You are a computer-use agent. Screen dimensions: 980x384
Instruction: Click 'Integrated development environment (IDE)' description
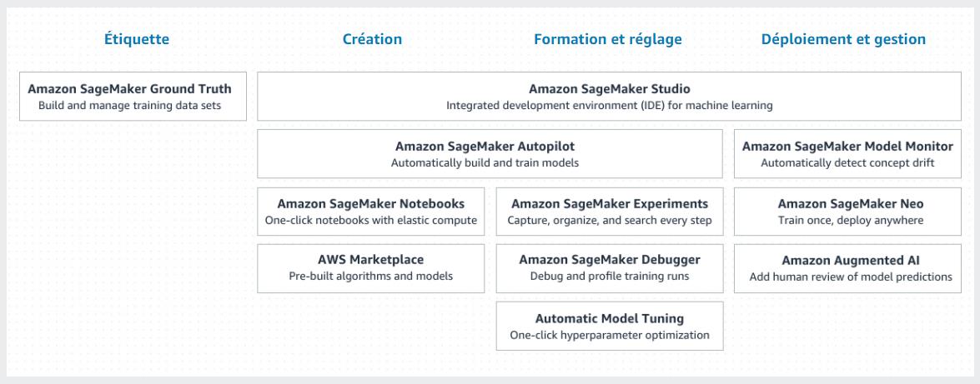pyautogui.click(x=609, y=106)
